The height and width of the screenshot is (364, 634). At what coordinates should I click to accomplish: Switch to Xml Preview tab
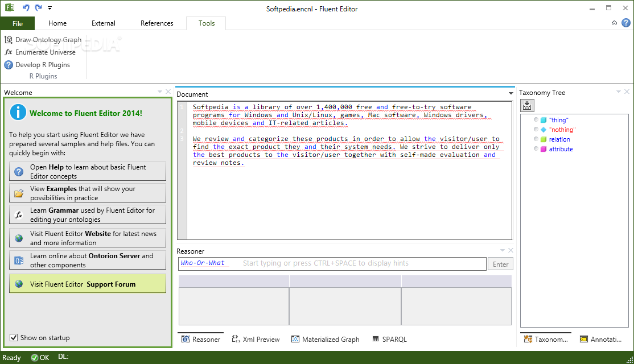[256, 340]
